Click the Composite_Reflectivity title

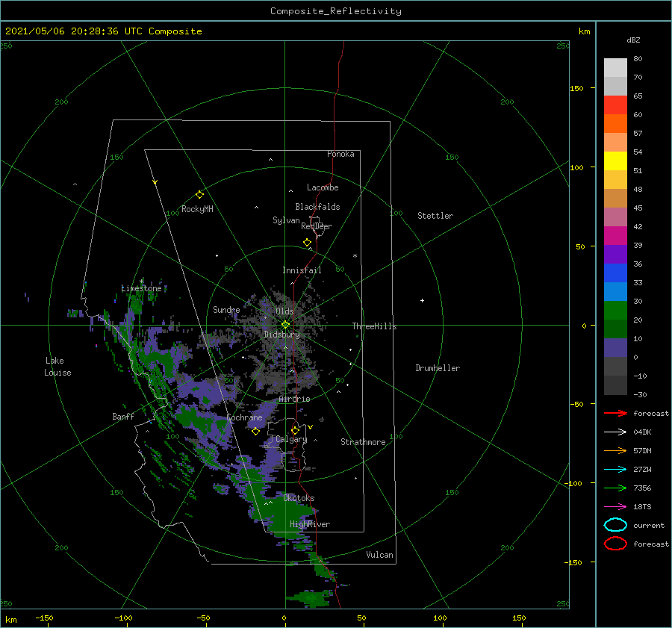[x=336, y=11]
